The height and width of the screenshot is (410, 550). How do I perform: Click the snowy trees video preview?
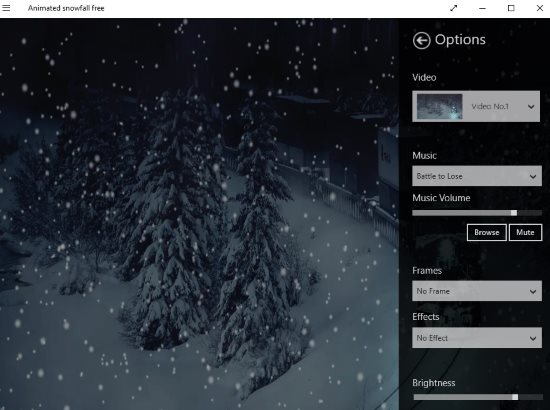click(x=199, y=214)
